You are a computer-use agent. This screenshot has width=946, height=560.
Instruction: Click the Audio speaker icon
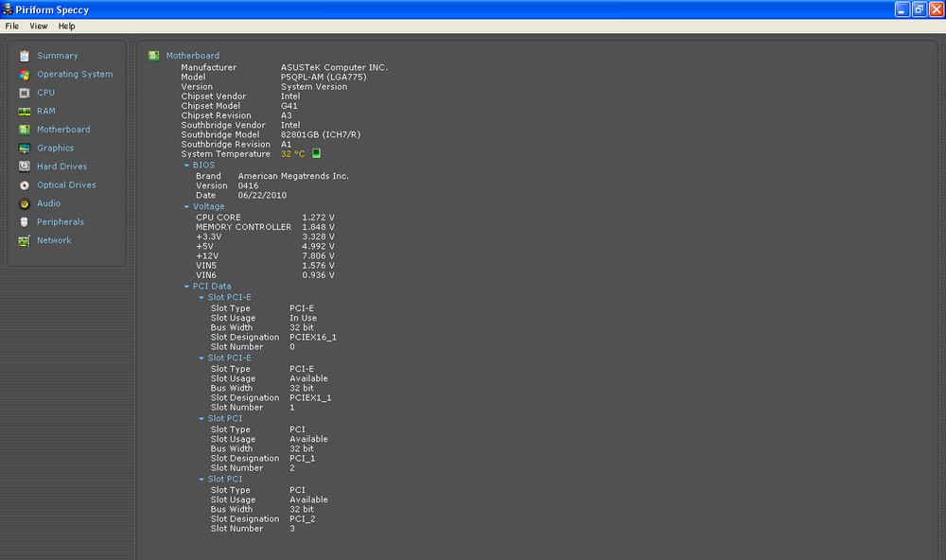pyautogui.click(x=25, y=204)
